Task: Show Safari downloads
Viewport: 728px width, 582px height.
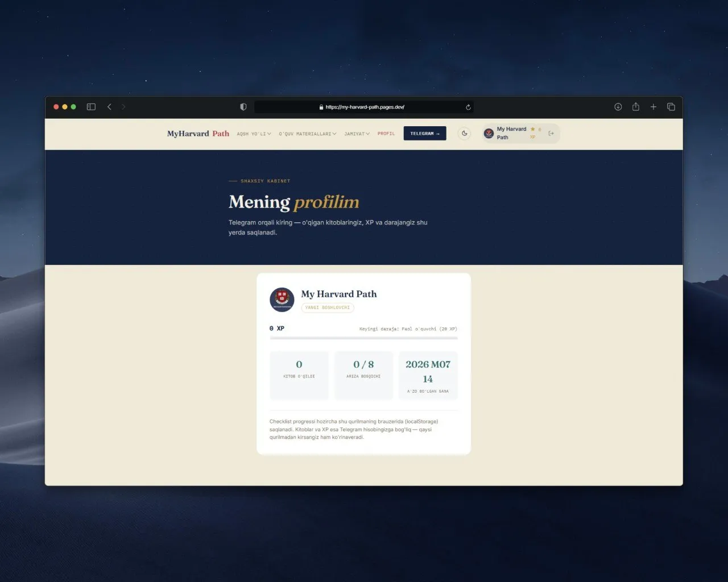Action: coord(618,107)
